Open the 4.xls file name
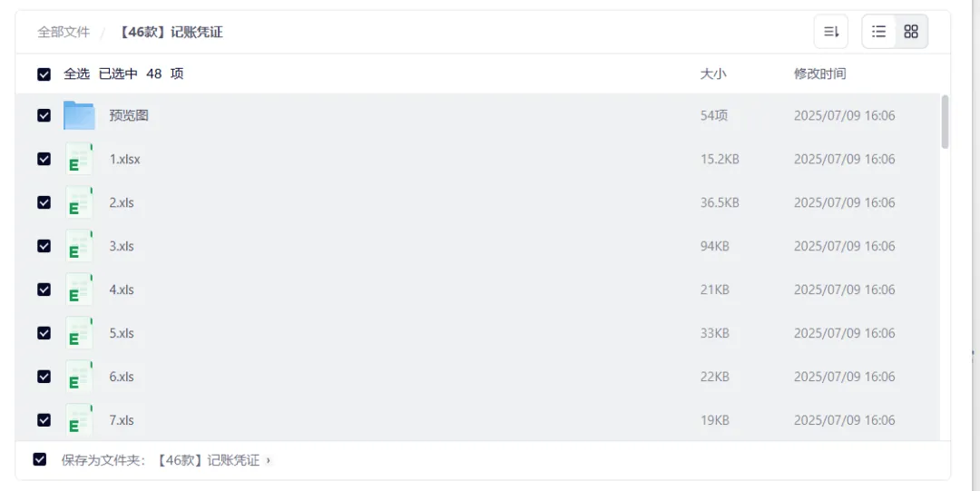This screenshot has height=491, width=980. click(122, 290)
